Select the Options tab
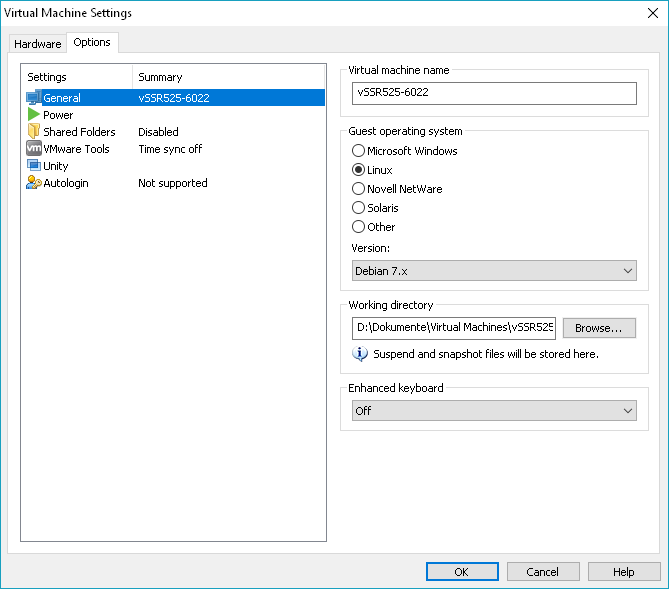This screenshot has height=589, width=669. pos(92,43)
